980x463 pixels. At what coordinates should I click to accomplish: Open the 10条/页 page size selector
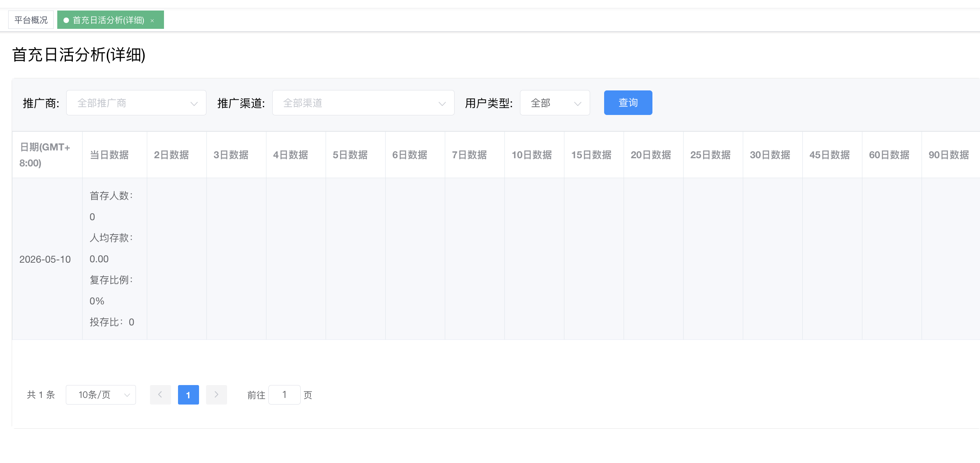(100, 395)
